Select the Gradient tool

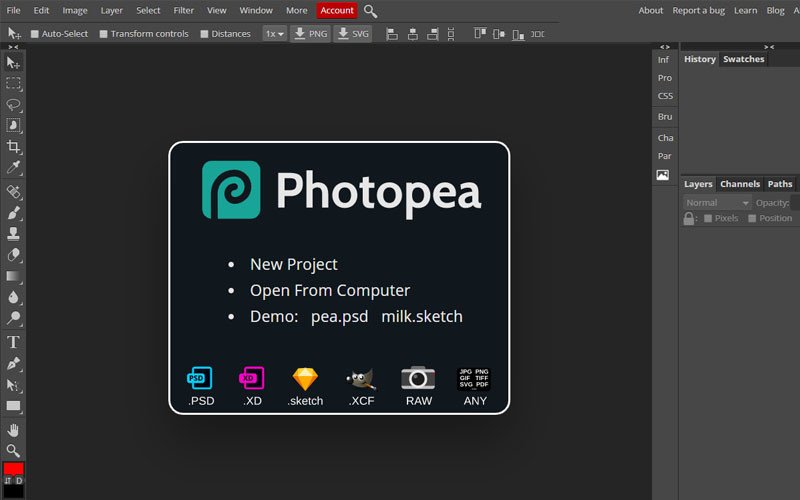tap(13, 276)
